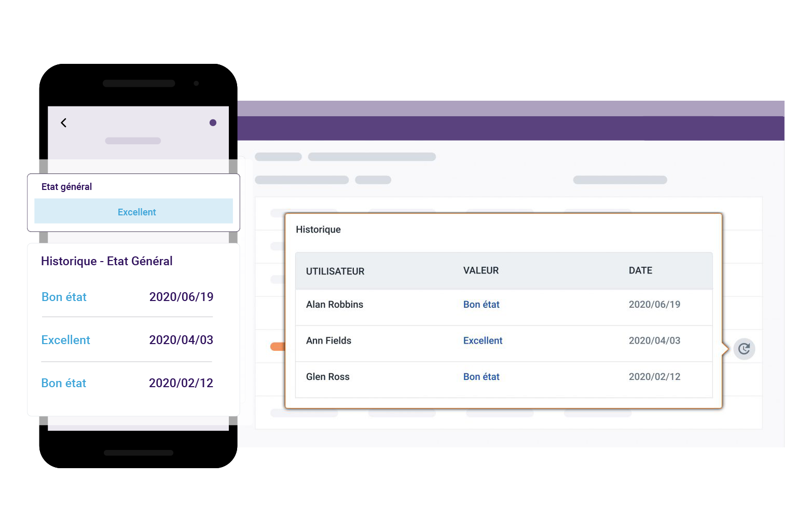
Task: Click the Etat général field label
Action: click(x=66, y=187)
